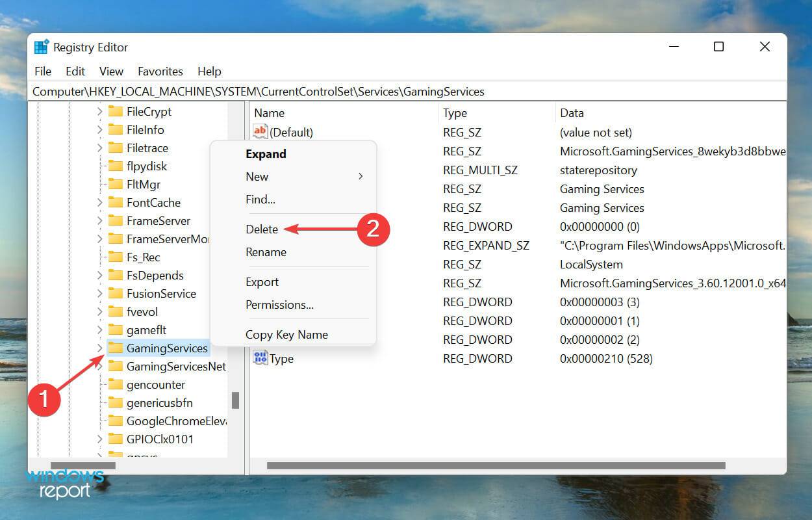Image resolution: width=812 pixels, height=520 pixels.
Task: Click the string icon beside (Default)
Action: [260, 132]
